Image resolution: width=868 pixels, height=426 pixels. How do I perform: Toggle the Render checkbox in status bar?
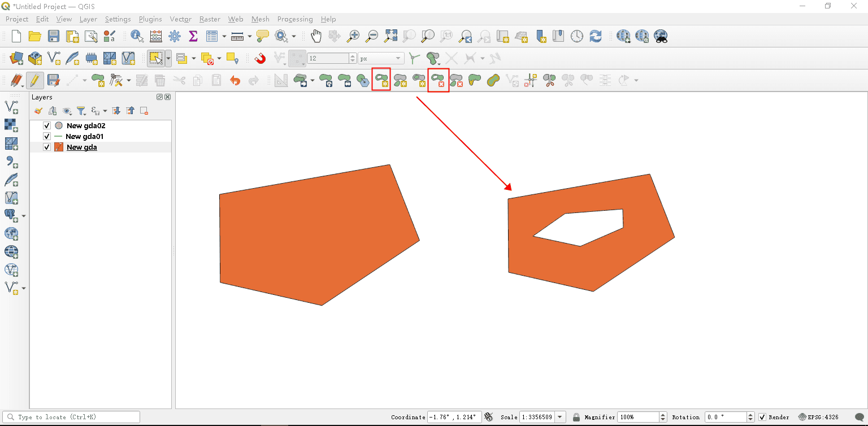(x=762, y=417)
